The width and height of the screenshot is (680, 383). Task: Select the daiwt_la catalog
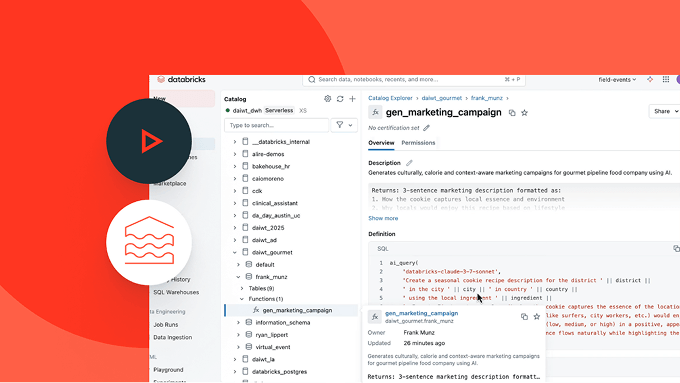(x=263, y=360)
